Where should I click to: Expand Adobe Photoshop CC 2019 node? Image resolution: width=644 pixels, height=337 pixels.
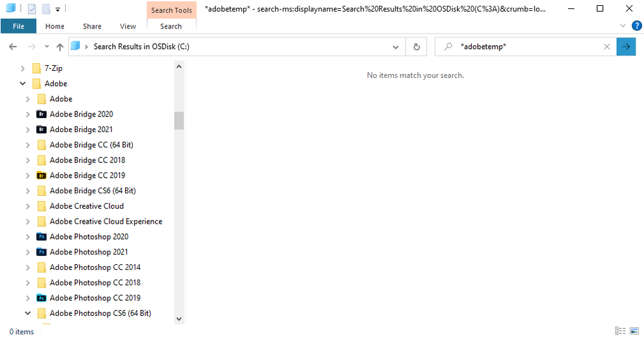(x=28, y=298)
